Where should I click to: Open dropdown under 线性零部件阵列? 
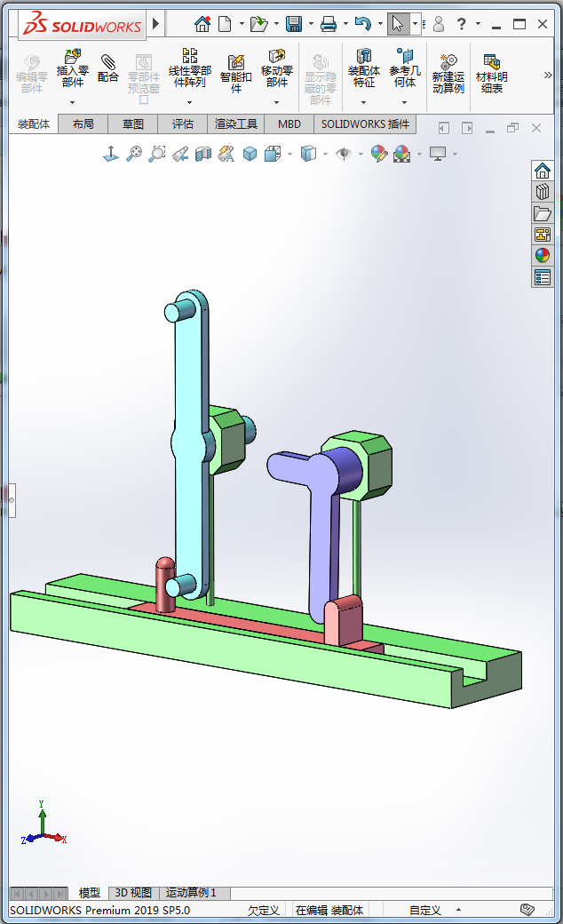click(190, 102)
